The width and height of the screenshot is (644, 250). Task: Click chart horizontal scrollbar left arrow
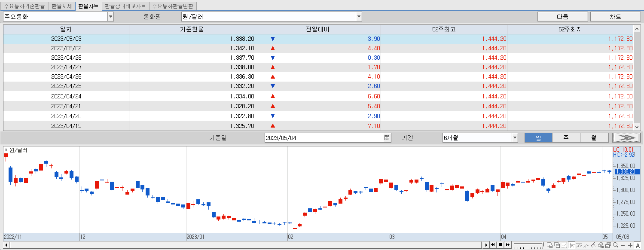[x=6, y=245]
